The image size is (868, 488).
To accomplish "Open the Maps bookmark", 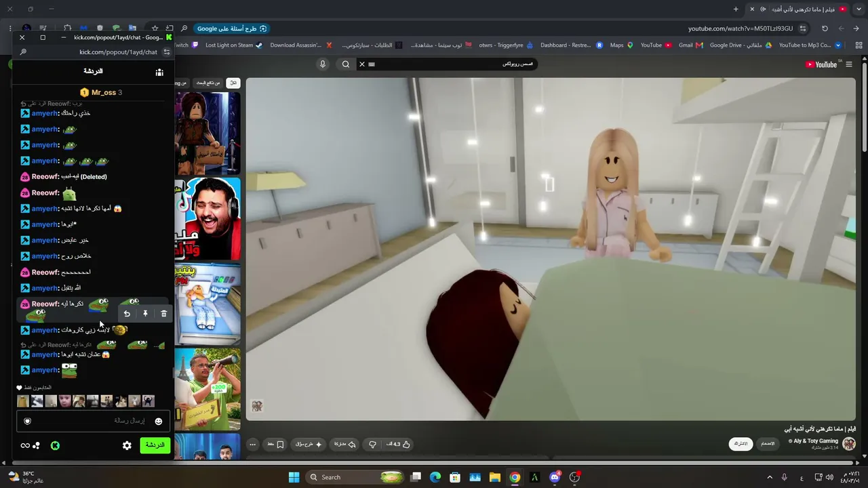I will tap(621, 45).
